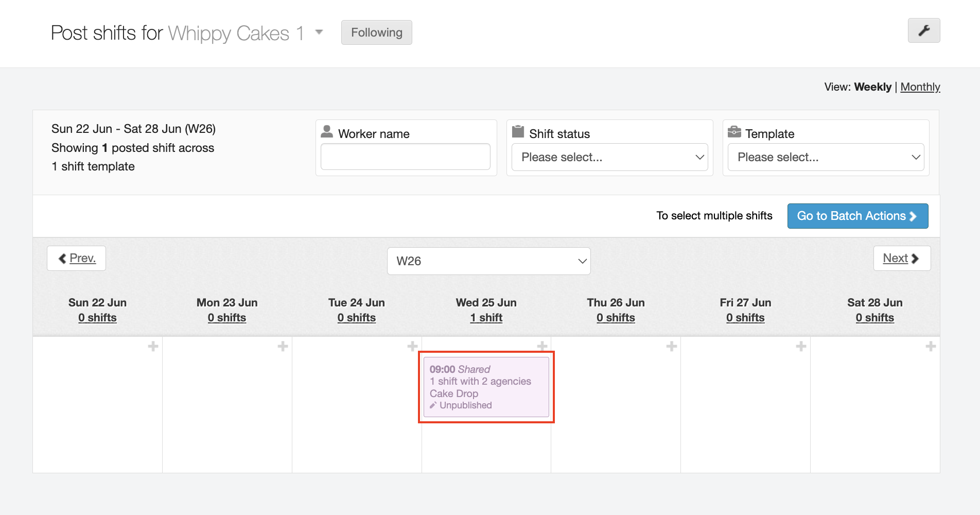Add a shift on Fri 27 Jun
980x515 pixels.
801,346
